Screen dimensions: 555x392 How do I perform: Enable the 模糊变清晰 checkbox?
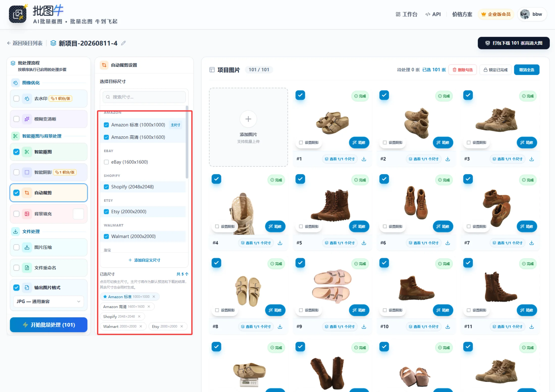pyautogui.click(x=16, y=119)
